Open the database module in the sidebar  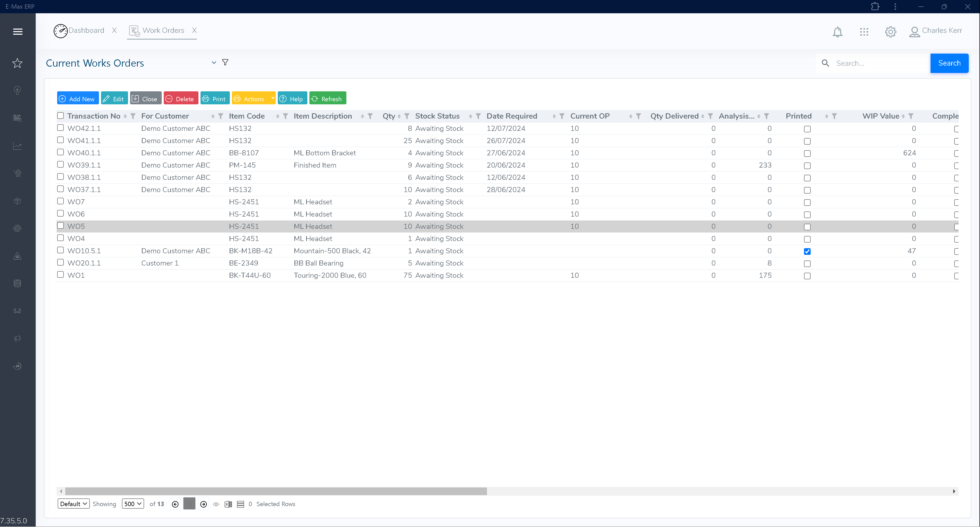(18, 283)
